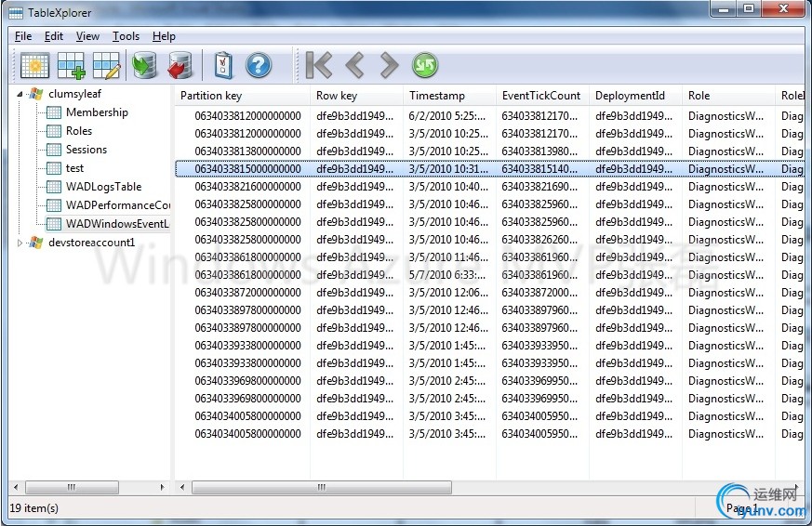This screenshot has height=526, width=812.
Task: Sort by Role column header
Action: tap(728, 96)
